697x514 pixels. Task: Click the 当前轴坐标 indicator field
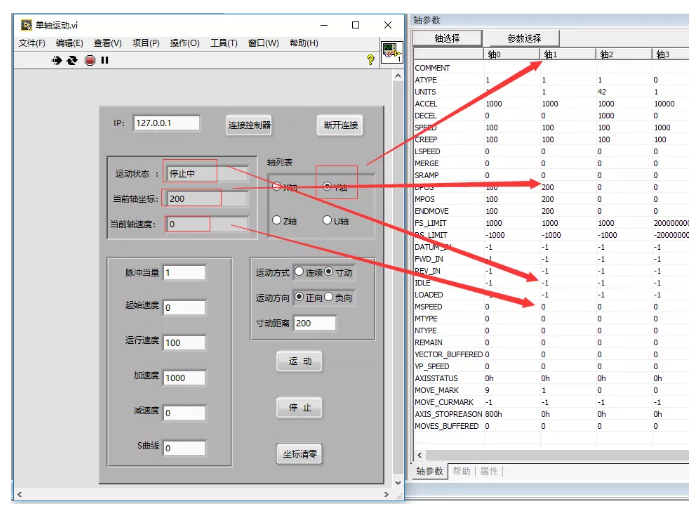(207, 199)
